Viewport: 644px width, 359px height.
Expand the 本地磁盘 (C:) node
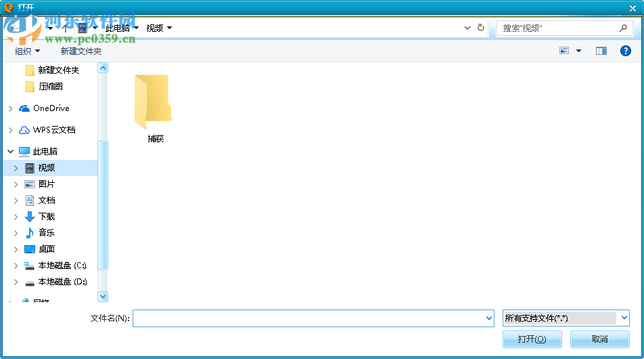coord(16,266)
